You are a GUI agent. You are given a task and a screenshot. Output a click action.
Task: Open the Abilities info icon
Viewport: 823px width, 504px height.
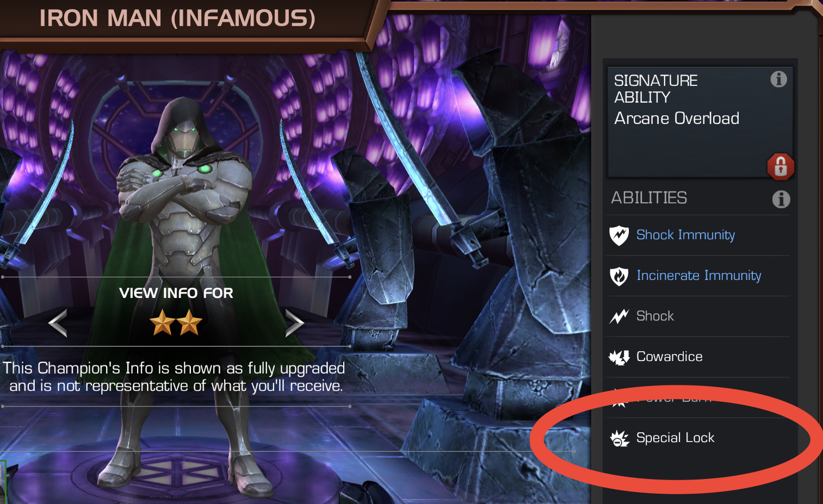781,199
